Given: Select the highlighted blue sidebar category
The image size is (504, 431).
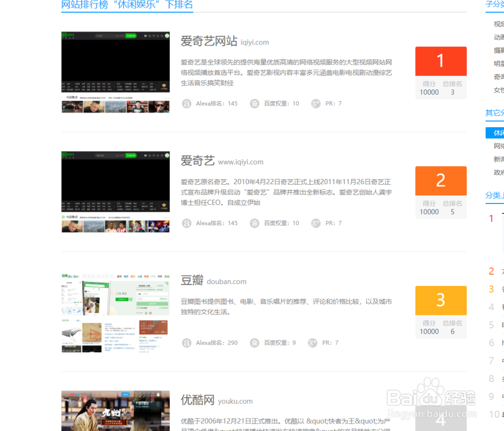Looking at the screenshot, I should pyautogui.click(x=495, y=132).
